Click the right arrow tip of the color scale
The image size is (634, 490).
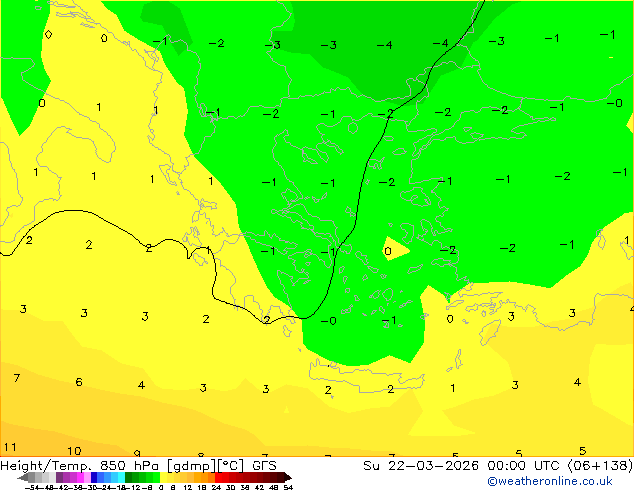click(290, 478)
